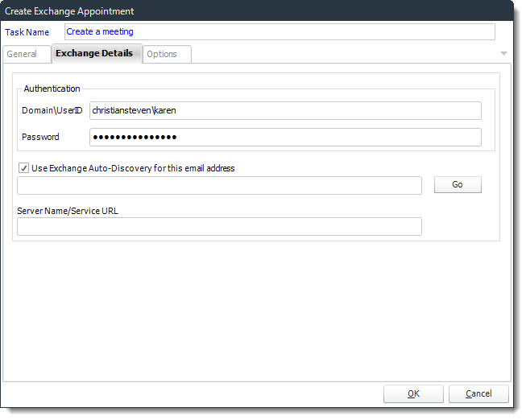This screenshot has width=526, height=420.
Task: Click the Server Name/Service URL field
Action: point(219,227)
